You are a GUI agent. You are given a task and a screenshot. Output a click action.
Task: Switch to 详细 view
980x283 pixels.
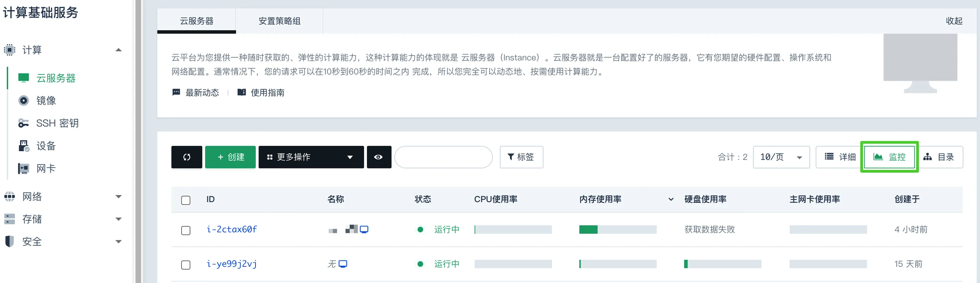point(839,157)
